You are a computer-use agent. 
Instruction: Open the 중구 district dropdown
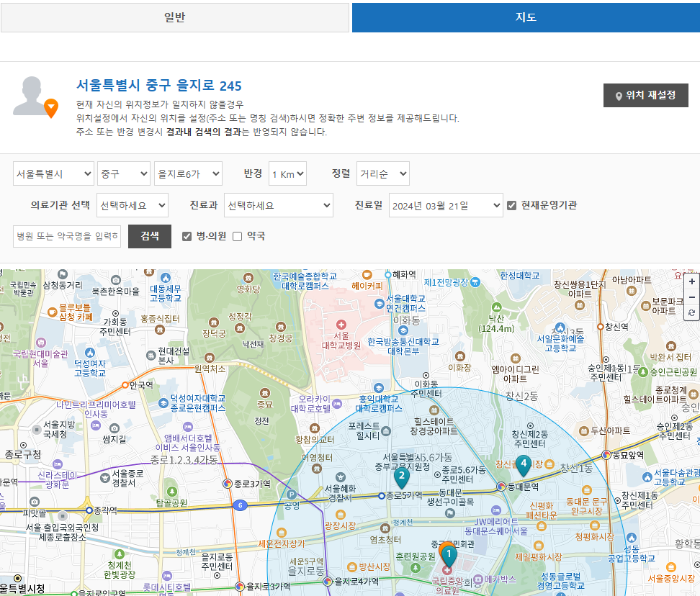(x=124, y=173)
